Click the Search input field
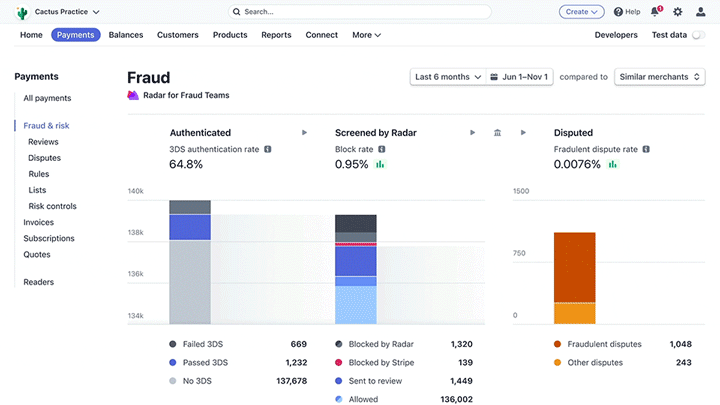720x405 pixels. [x=360, y=12]
